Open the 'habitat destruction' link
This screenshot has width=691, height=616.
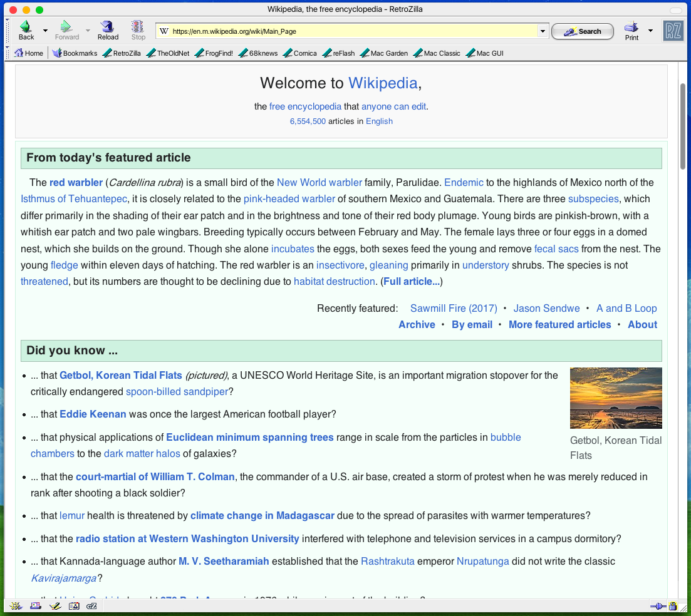coord(334,281)
